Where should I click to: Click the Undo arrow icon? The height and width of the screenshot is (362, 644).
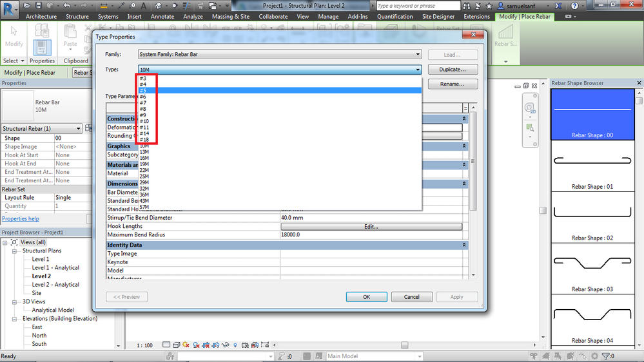coord(67,6)
